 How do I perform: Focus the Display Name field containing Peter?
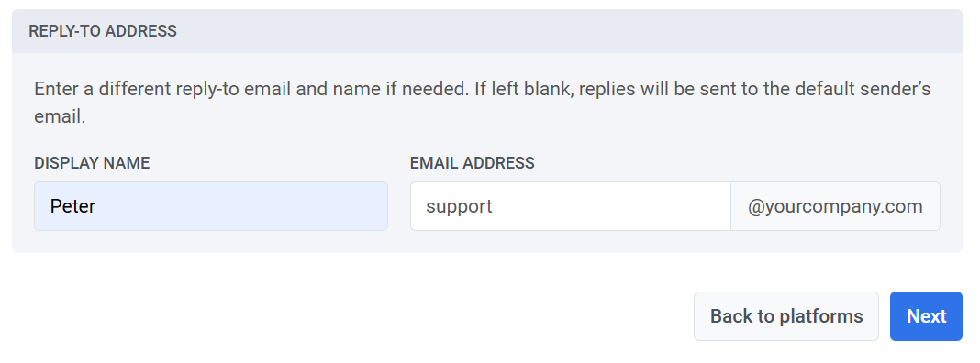[211, 206]
